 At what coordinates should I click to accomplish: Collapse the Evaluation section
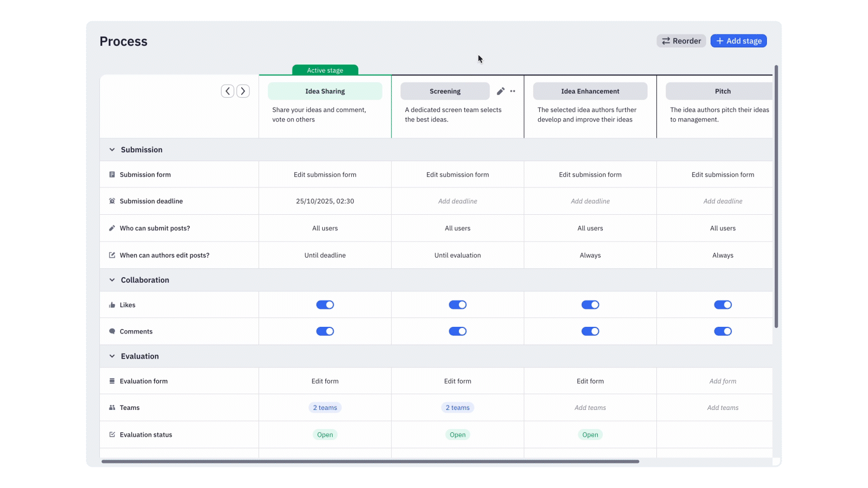tap(112, 356)
